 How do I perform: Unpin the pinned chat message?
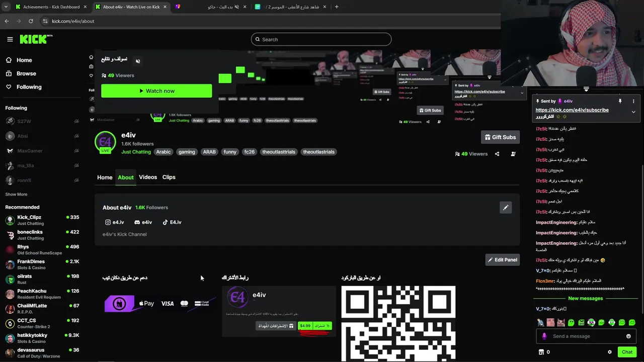[620, 101]
